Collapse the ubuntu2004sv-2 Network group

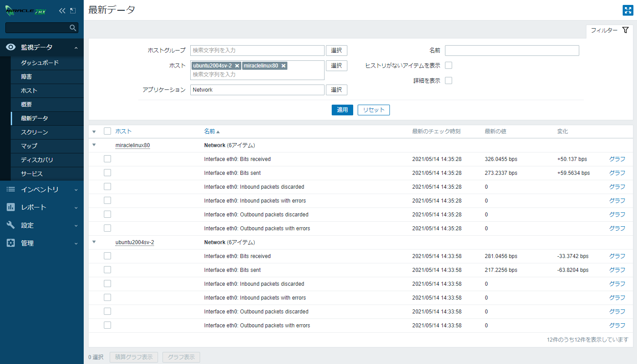coord(94,242)
